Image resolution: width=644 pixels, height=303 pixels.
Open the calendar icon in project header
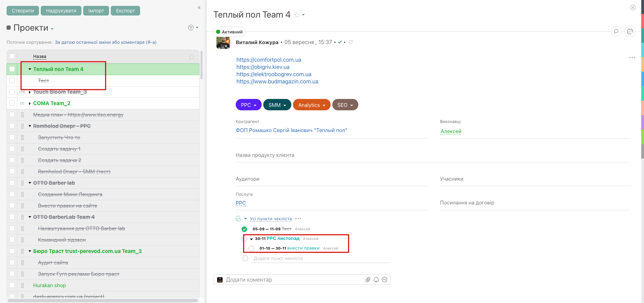(630, 31)
